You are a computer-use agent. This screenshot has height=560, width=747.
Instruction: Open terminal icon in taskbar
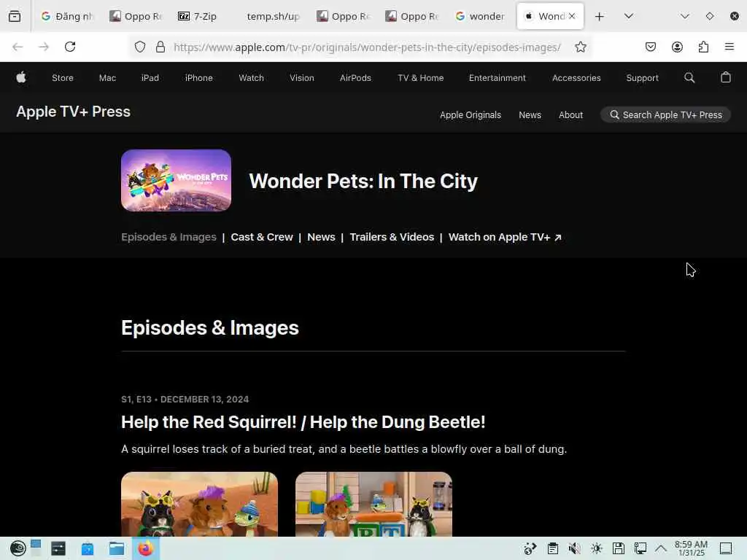tap(58, 548)
